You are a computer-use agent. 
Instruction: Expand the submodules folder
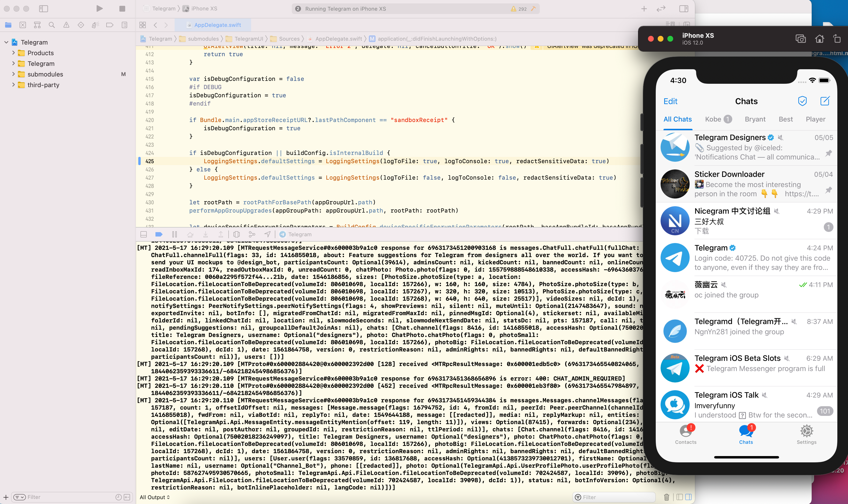13,74
